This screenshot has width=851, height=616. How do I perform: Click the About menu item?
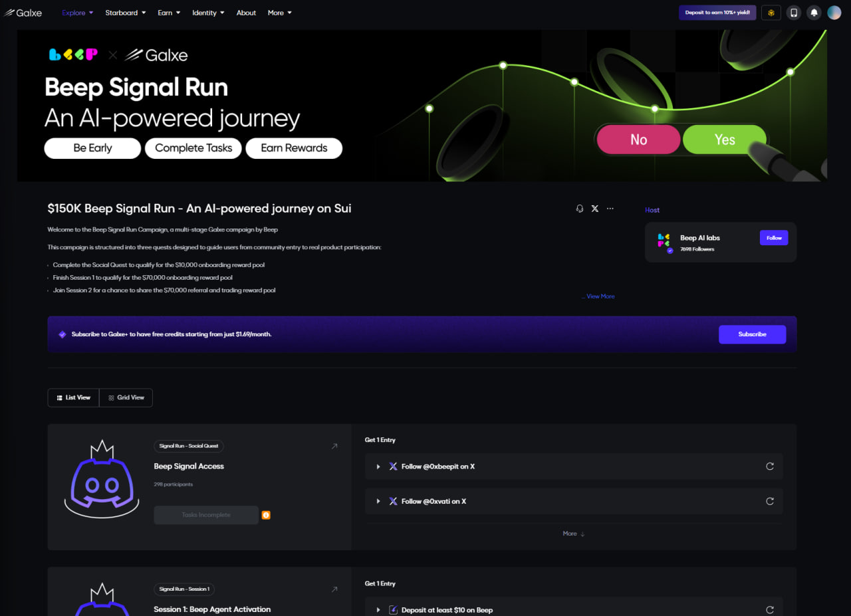(246, 13)
